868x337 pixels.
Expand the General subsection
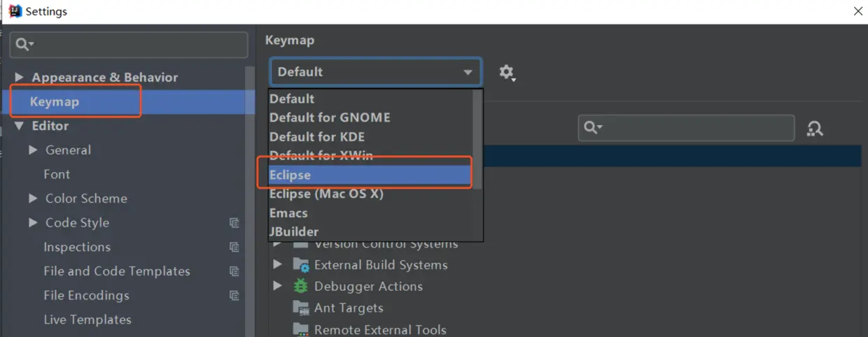(33, 150)
